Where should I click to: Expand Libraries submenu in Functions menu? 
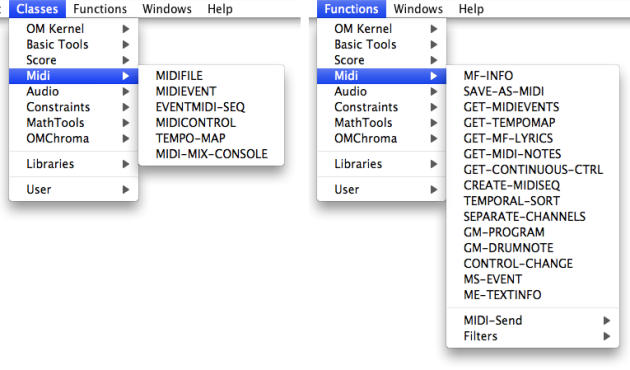[x=381, y=164]
